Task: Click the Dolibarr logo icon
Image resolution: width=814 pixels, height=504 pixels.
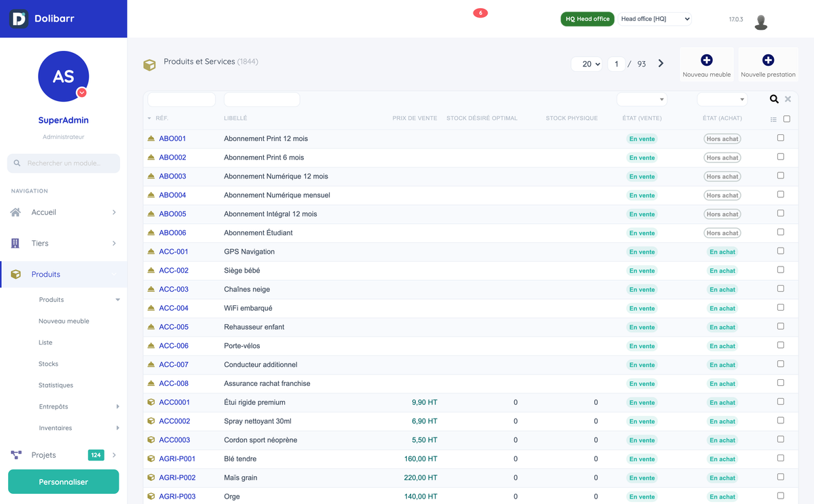Action: [19, 19]
